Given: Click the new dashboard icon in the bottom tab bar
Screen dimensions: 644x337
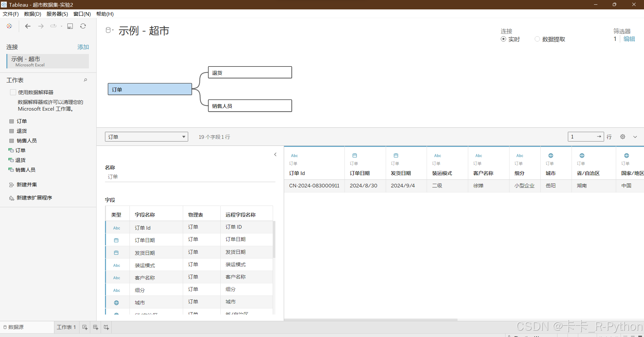Looking at the screenshot, I should click(x=96, y=327).
